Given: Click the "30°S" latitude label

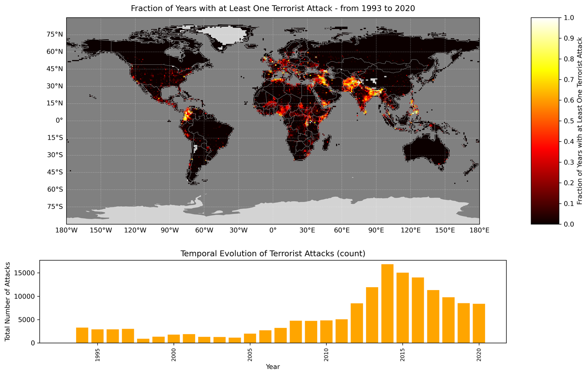Looking at the screenshot, I should click(54, 155).
